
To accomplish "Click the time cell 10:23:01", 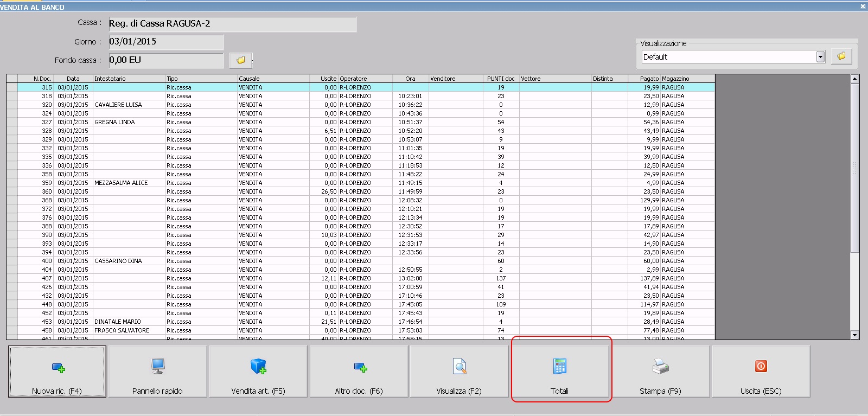I will [x=410, y=96].
